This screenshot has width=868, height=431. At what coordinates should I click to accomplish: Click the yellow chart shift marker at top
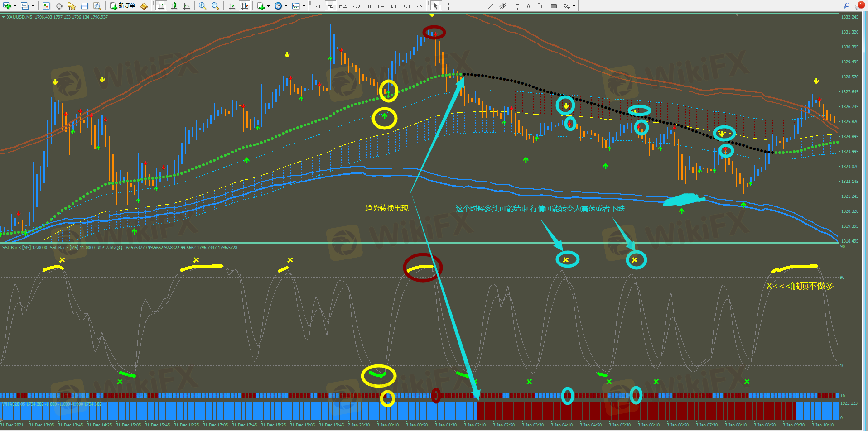[x=432, y=15]
